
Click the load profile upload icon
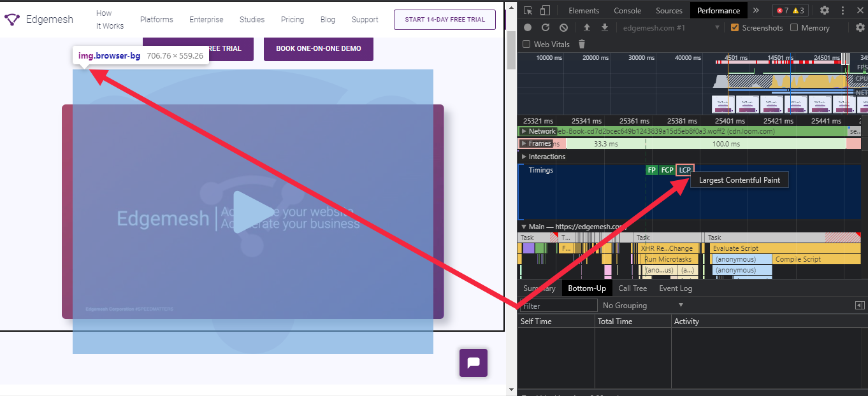587,27
